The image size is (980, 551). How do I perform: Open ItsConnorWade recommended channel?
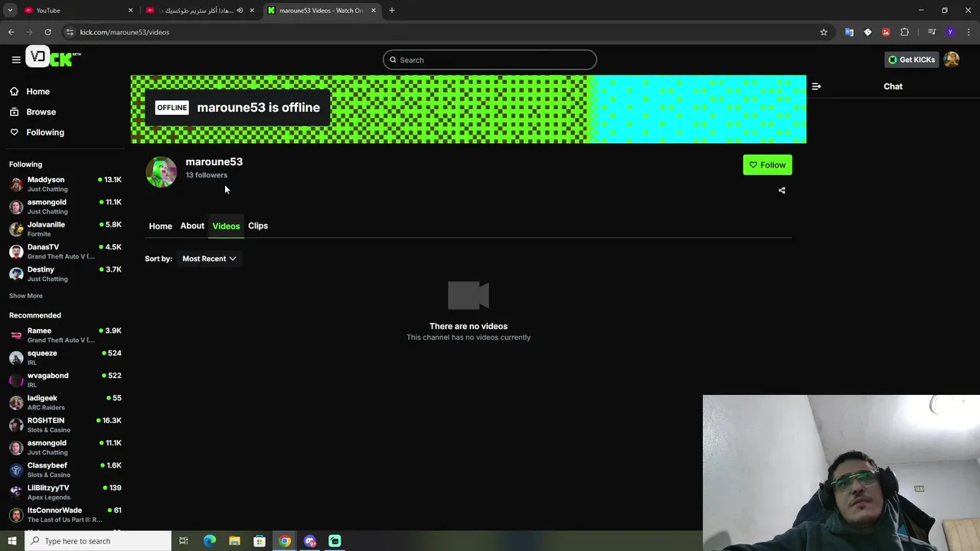[65, 514]
